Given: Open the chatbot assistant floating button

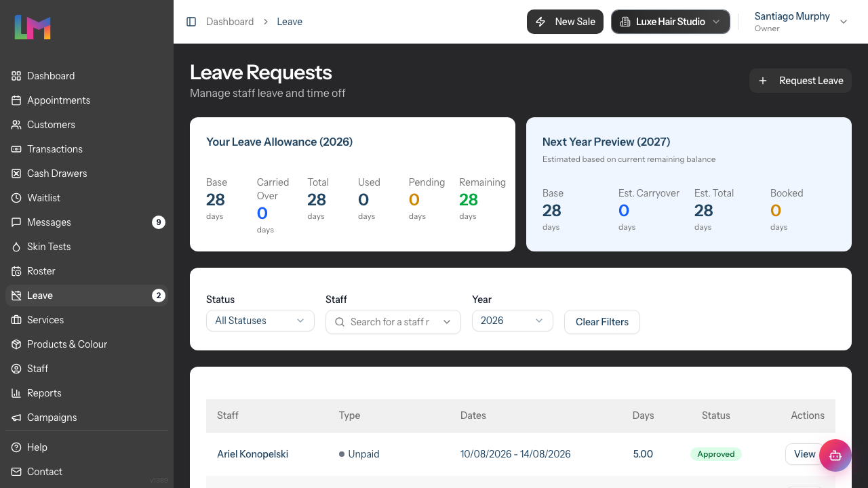Looking at the screenshot, I should [x=835, y=455].
